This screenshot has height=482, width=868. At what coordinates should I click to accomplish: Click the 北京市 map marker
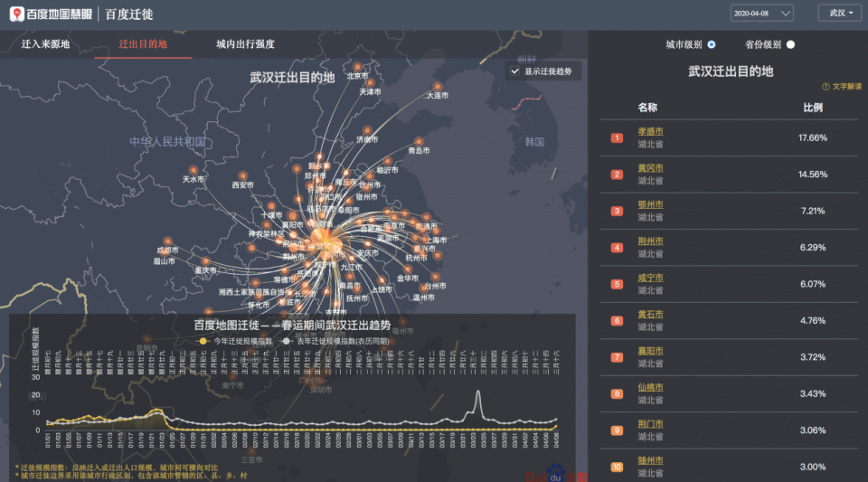(358, 67)
